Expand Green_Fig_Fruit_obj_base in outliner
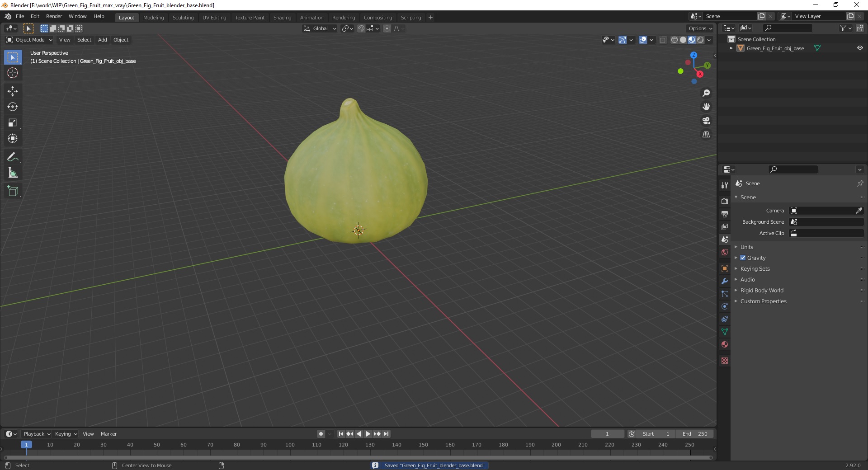868x470 pixels. pyautogui.click(x=731, y=48)
